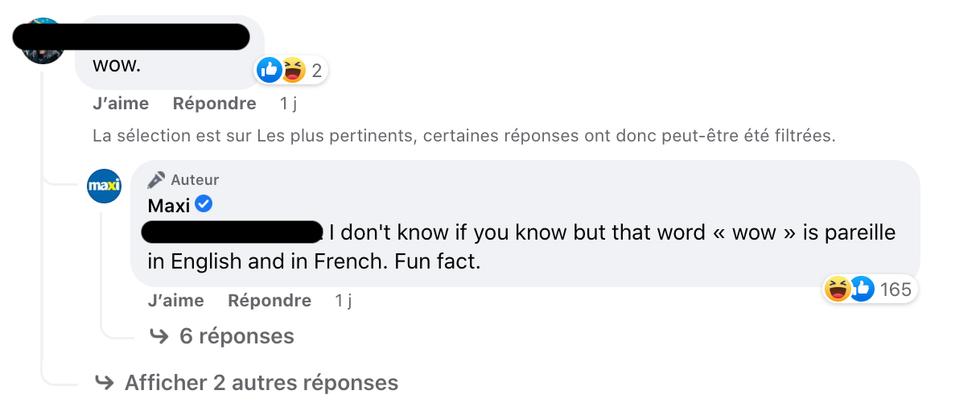Click Répondre under Maxi's reply
Image resolution: width=980 pixels, height=402 pixels.
269,300
